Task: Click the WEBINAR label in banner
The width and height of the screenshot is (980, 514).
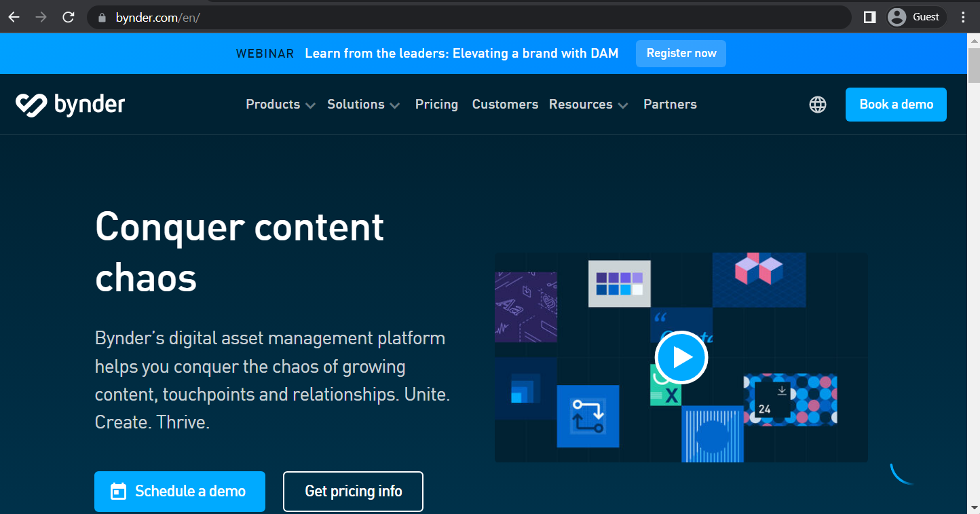Action: pos(265,54)
